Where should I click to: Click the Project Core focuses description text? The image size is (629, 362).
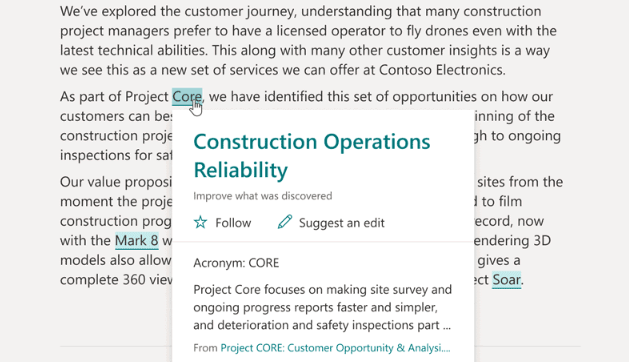323,307
